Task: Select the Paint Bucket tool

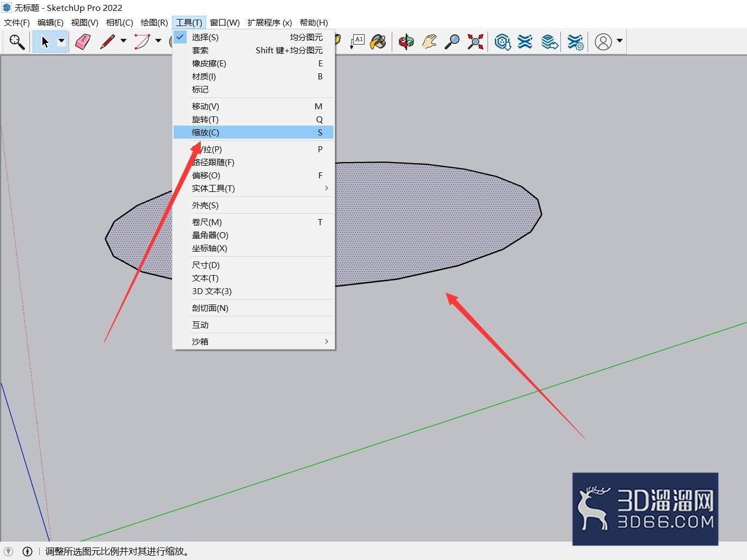Action: pos(378,42)
